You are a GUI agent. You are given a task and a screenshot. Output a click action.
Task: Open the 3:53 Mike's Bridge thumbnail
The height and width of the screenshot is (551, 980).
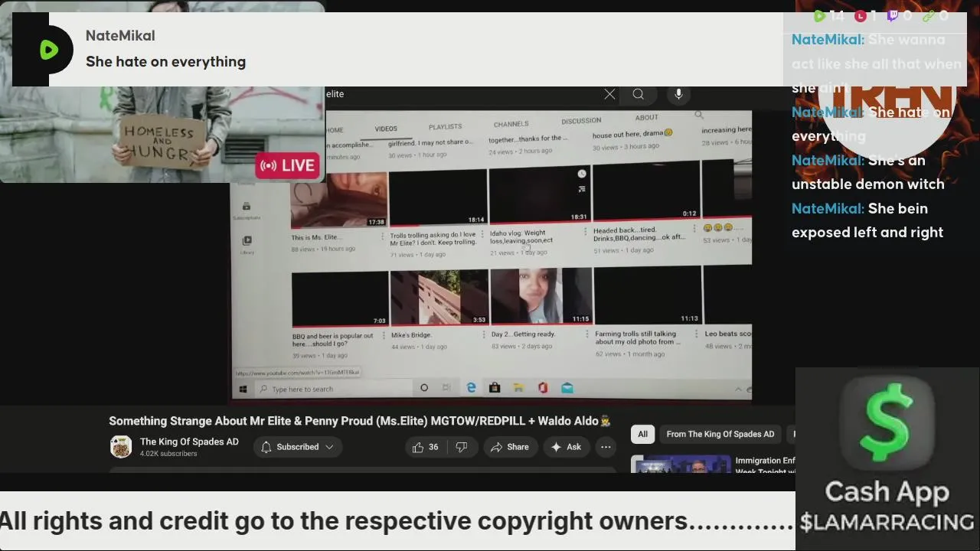click(x=439, y=298)
